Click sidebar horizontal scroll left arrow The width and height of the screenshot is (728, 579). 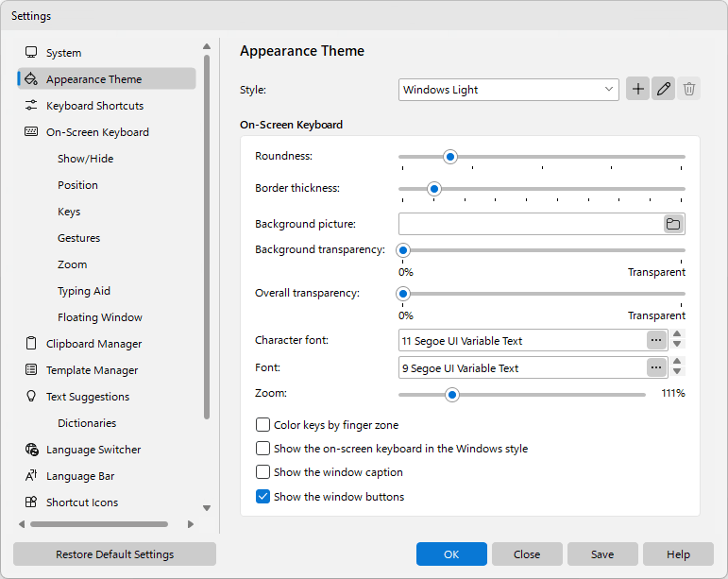pyautogui.click(x=22, y=524)
